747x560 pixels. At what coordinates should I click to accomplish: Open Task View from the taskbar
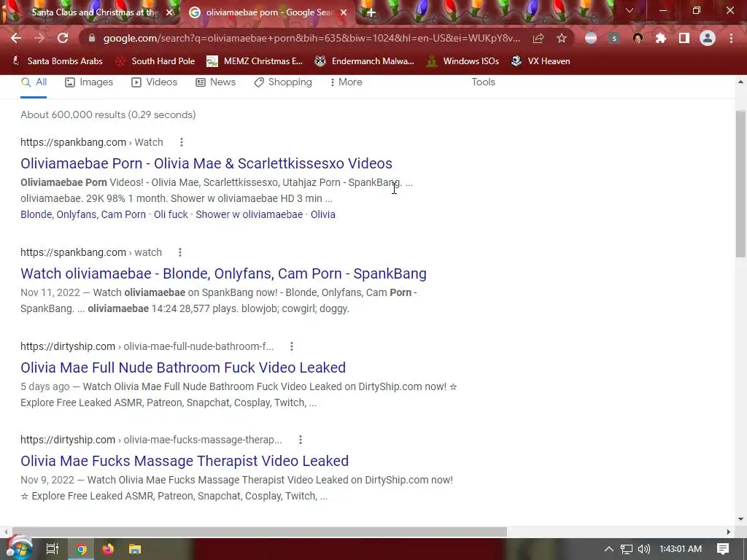click(52, 549)
